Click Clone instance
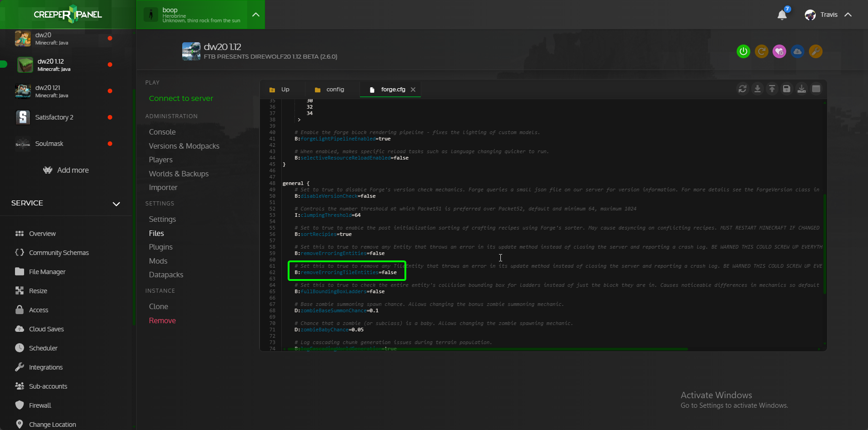 [159, 306]
